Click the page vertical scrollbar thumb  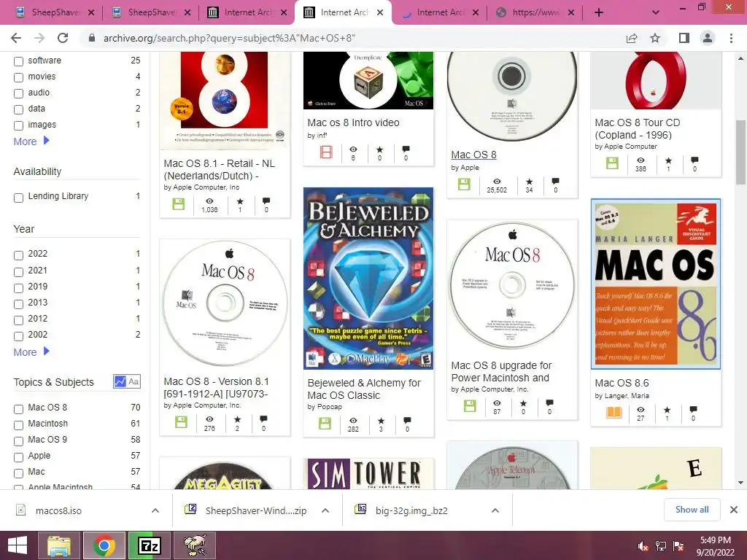click(x=740, y=152)
